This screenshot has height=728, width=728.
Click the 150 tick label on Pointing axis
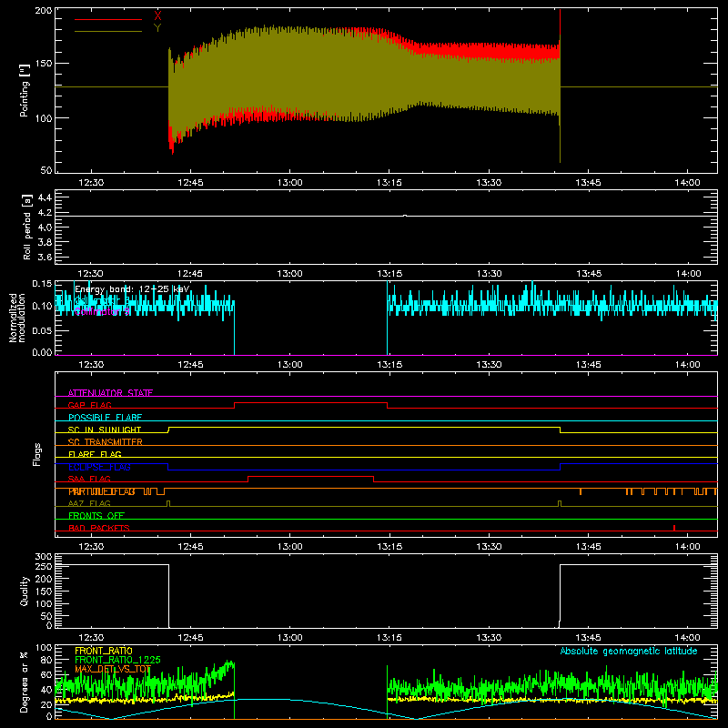click(x=44, y=63)
